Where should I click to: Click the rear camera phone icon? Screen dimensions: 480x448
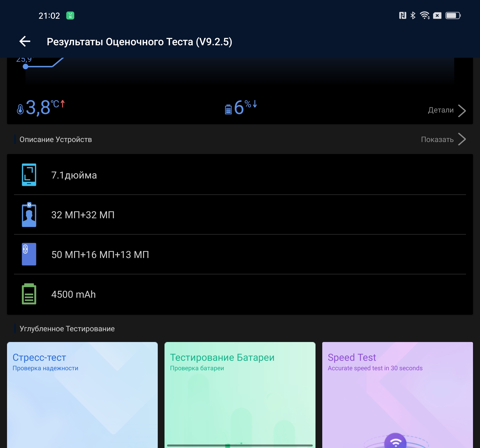(x=29, y=254)
